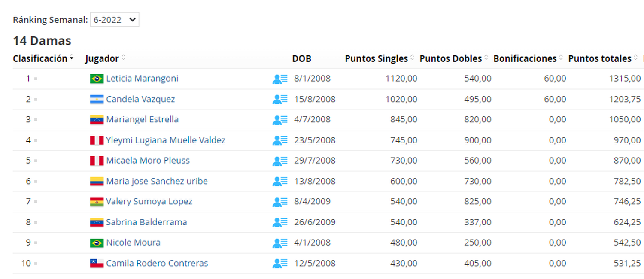Click the DOB column header
The image size is (644, 279).
[x=302, y=58]
